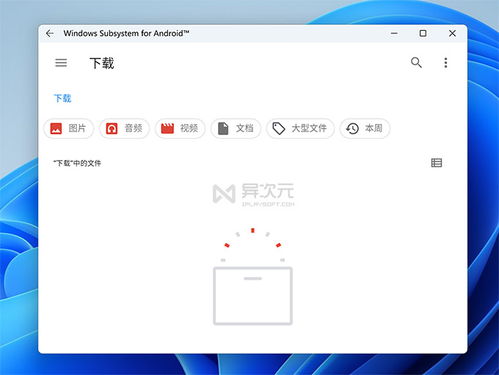Click the search magnifier icon
Viewport: 499px width, 375px height.
point(416,62)
